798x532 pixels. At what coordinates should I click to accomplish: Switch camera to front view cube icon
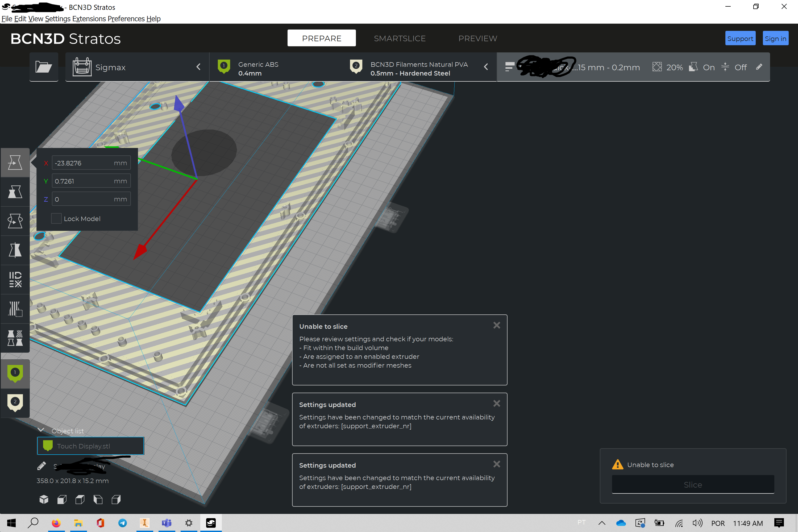[62, 500]
